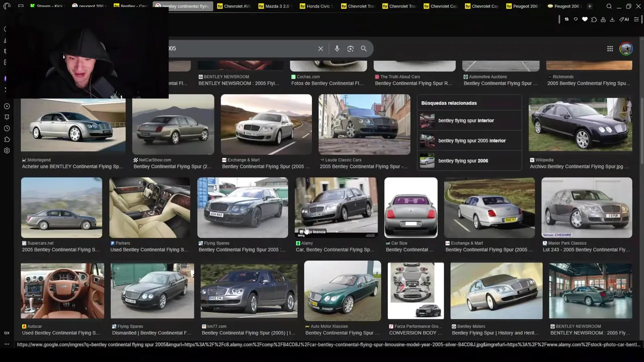Open the Laude Classic Cars result title link
Image resolution: width=644 pixels, height=362 pixels.
tap(363, 166)
